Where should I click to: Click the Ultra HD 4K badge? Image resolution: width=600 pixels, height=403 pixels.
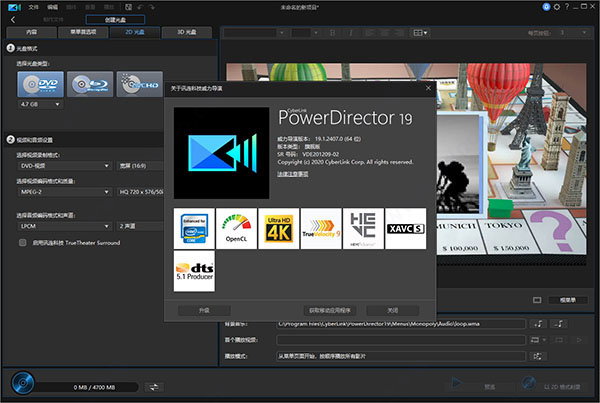click(x=279, y=229)
